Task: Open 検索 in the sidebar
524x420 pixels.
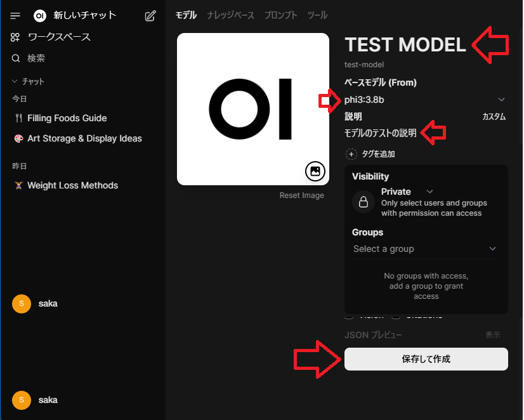Action: (36, 58)
